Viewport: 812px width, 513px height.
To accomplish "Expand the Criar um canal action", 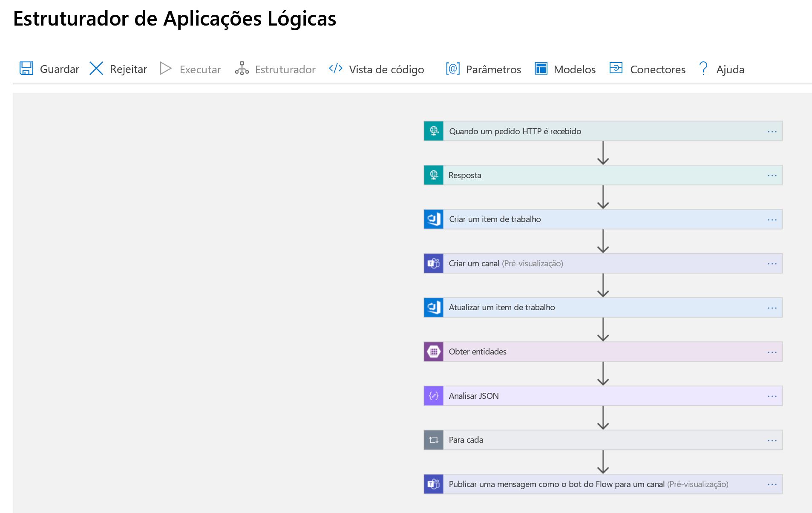I will click(x=603, y=264).
